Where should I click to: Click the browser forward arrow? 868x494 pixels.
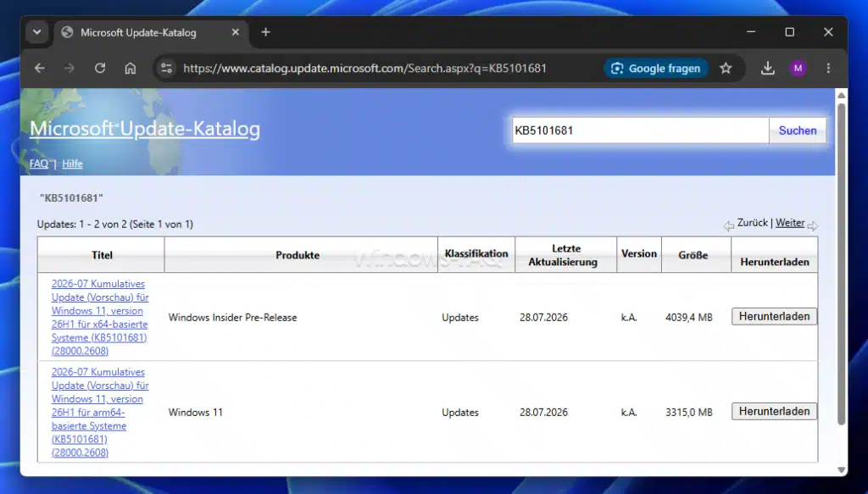[x=70, y=68]
